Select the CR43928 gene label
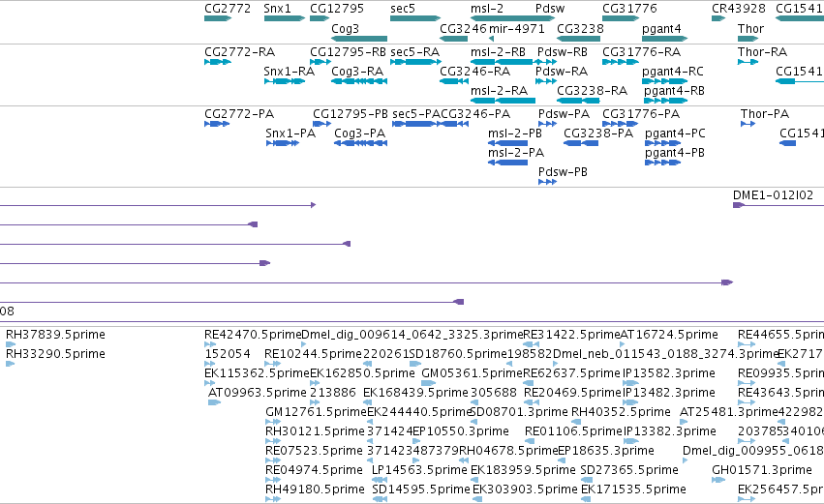The height and width of the screenshot is (504, 824). point(739,9)
